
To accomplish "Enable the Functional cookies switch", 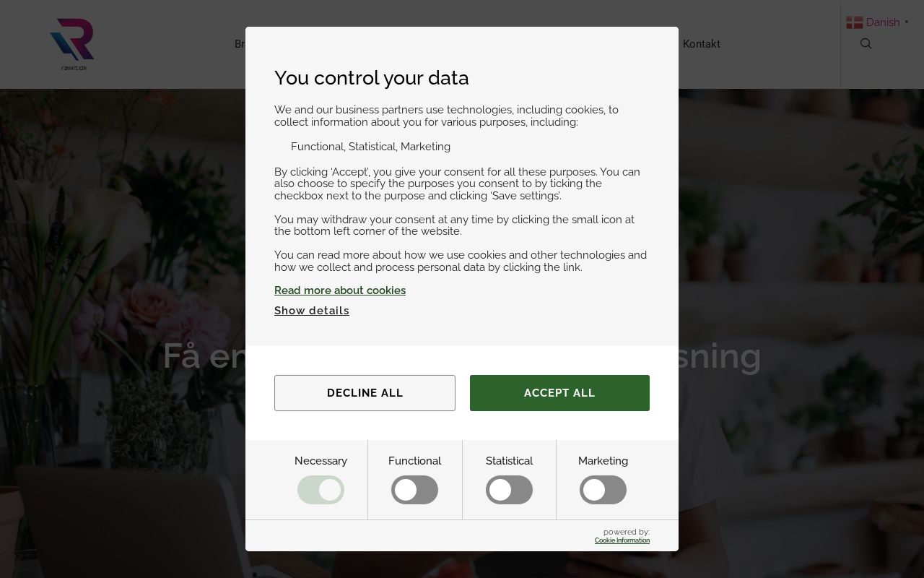I will pos(414,490).
